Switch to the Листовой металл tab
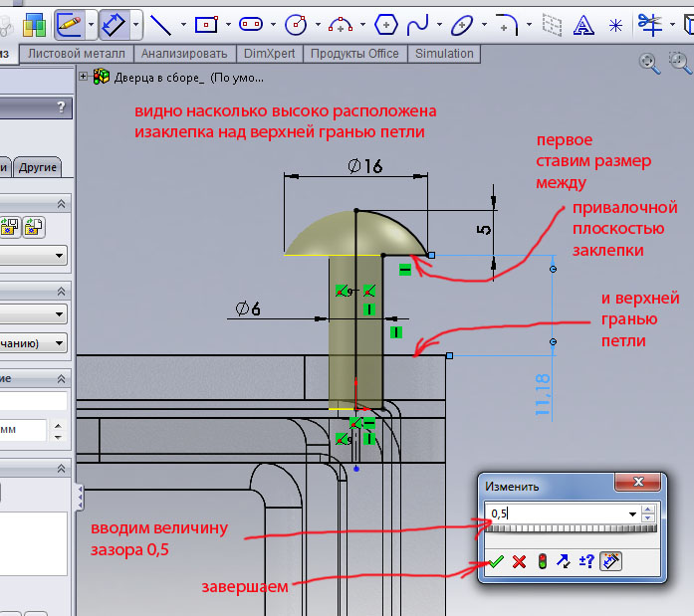 point(78,54)
